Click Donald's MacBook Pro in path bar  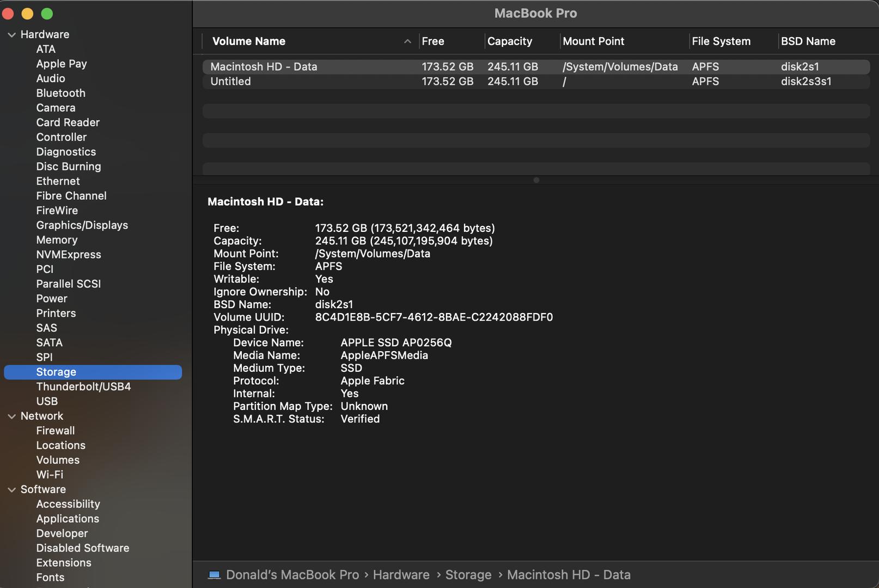(292, 575)
